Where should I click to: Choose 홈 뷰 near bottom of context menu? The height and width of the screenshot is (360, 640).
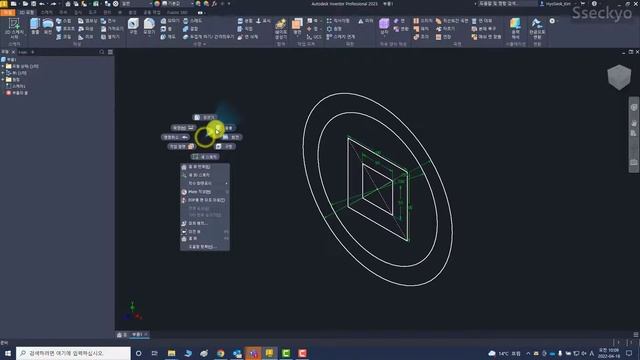[205, 238]
